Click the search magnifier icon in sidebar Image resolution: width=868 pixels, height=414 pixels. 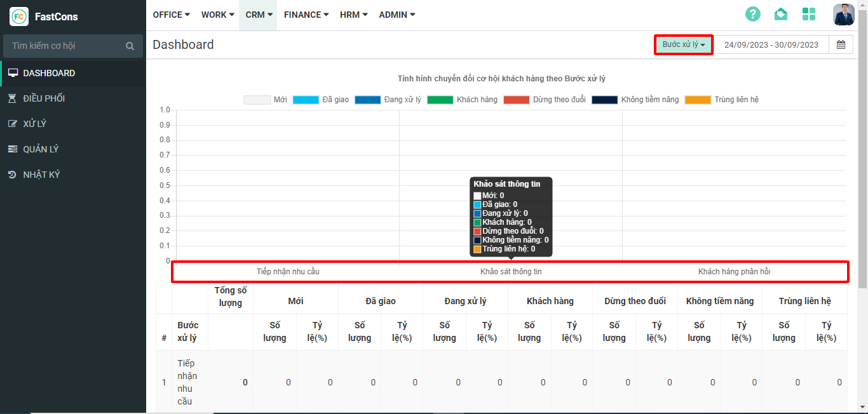130,46
